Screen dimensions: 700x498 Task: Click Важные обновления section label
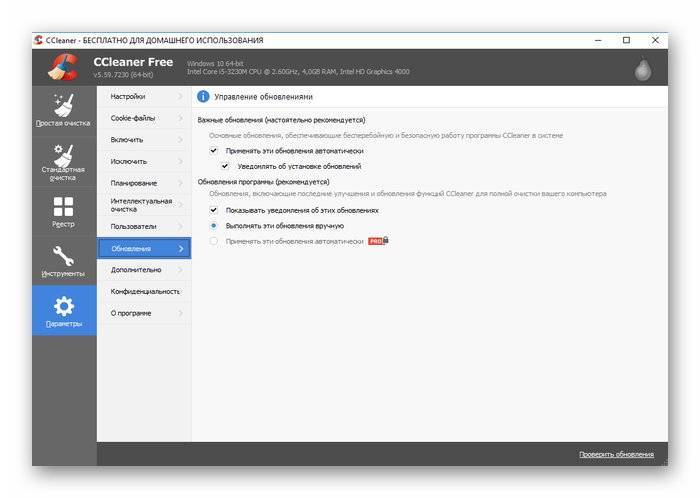tap(281, 120)
